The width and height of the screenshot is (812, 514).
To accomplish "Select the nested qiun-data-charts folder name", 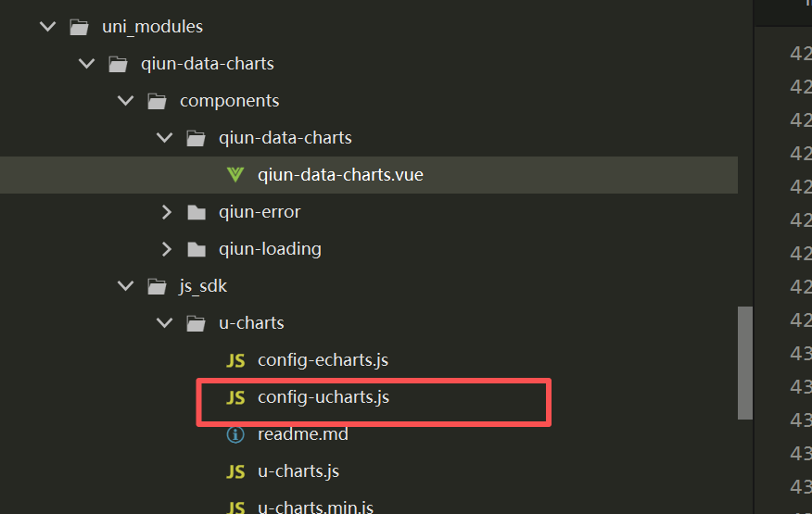I will [285, 138].
